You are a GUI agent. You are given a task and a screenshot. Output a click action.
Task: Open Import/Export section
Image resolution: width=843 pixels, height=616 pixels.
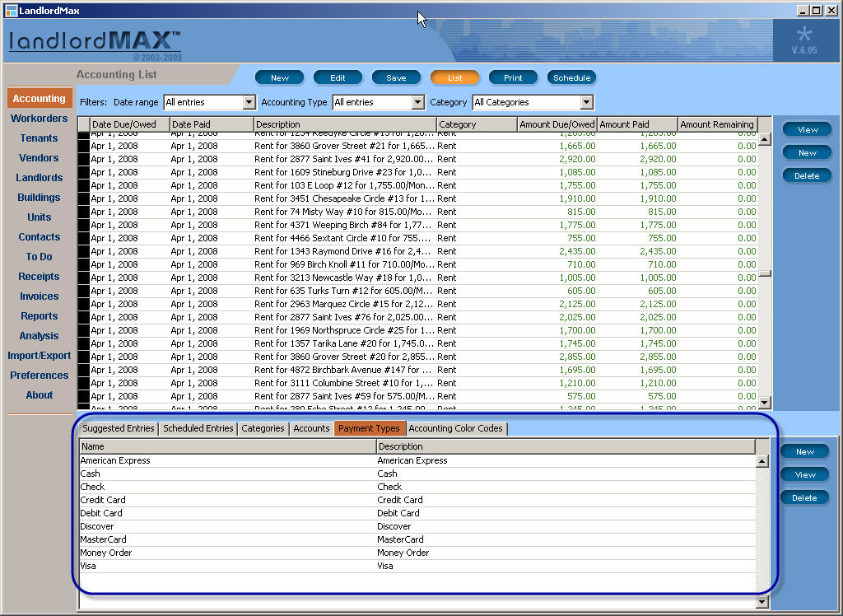tap(40, 356)
